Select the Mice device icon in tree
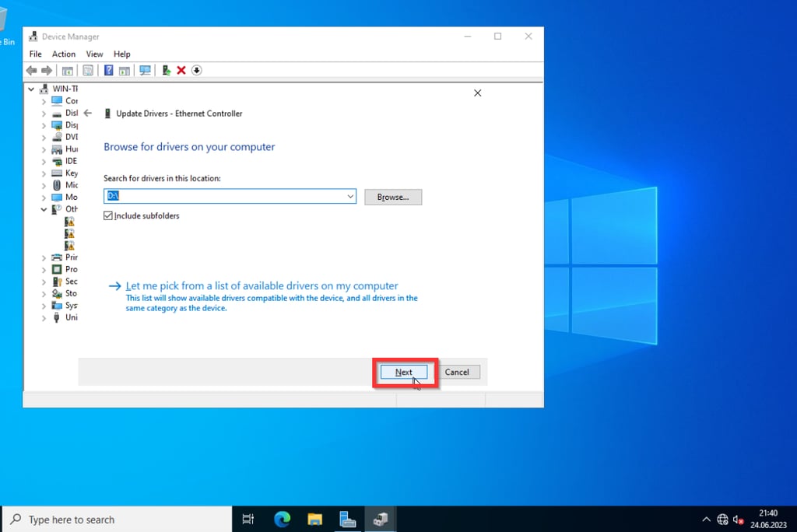The width and height of the screenshot is (797, 532). click(x=57, y=185)
